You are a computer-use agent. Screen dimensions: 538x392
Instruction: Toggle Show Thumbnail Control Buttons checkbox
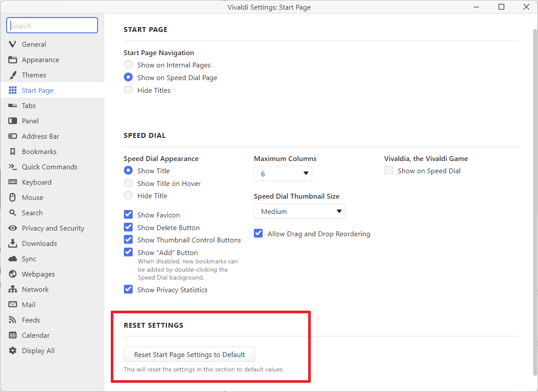click(x=128, y=240)
